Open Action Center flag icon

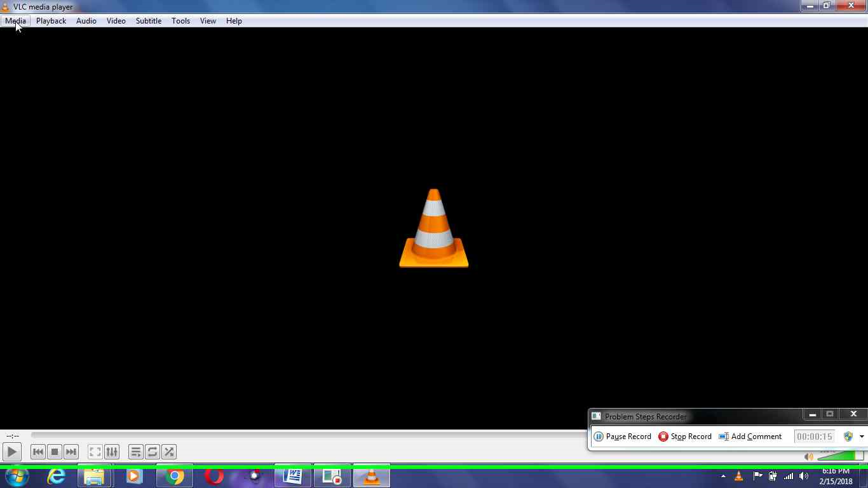[757, 476]
